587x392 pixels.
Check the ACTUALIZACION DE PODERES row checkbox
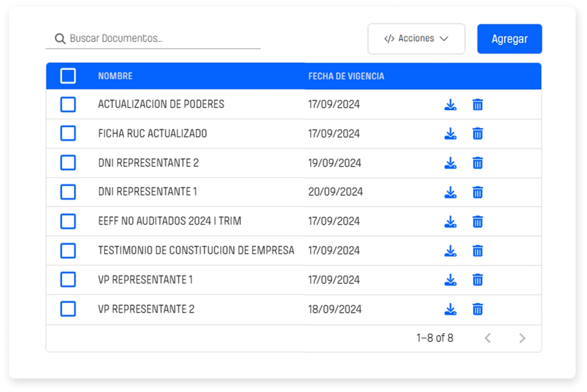68,104
